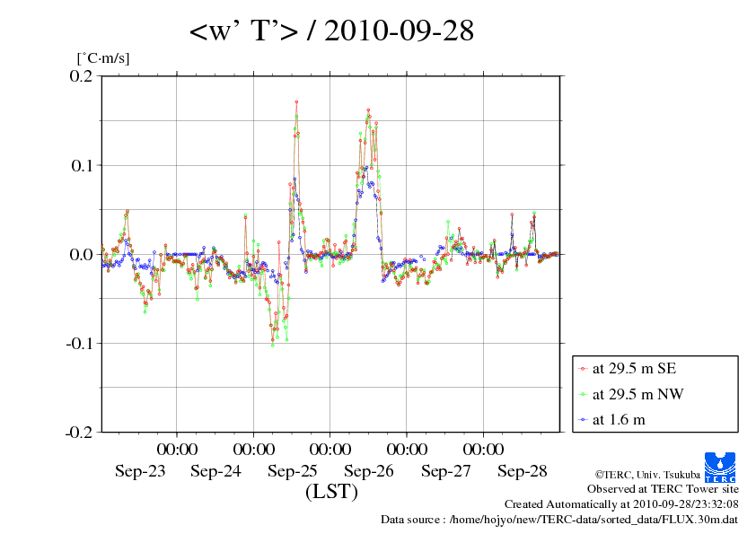Select the legend label 'at 1.6 m'
Image resolution: width=756 pixels, height=534 pixels.
click(x=619, y=420)
